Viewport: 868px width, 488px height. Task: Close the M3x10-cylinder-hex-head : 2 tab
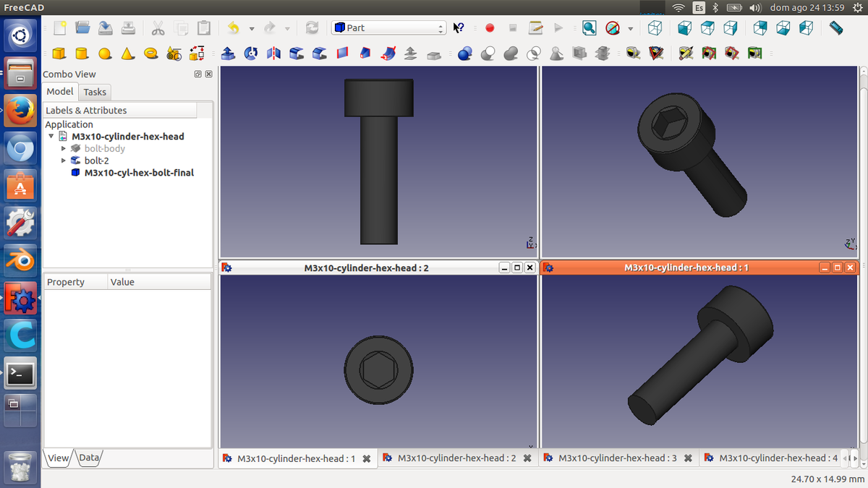click(x=527, y=458)
